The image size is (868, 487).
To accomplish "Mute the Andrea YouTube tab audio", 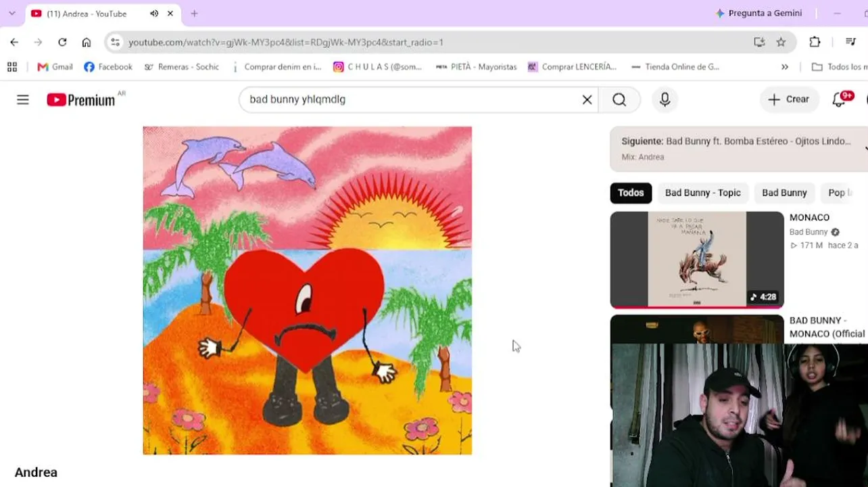I will [x=154, y=14].
